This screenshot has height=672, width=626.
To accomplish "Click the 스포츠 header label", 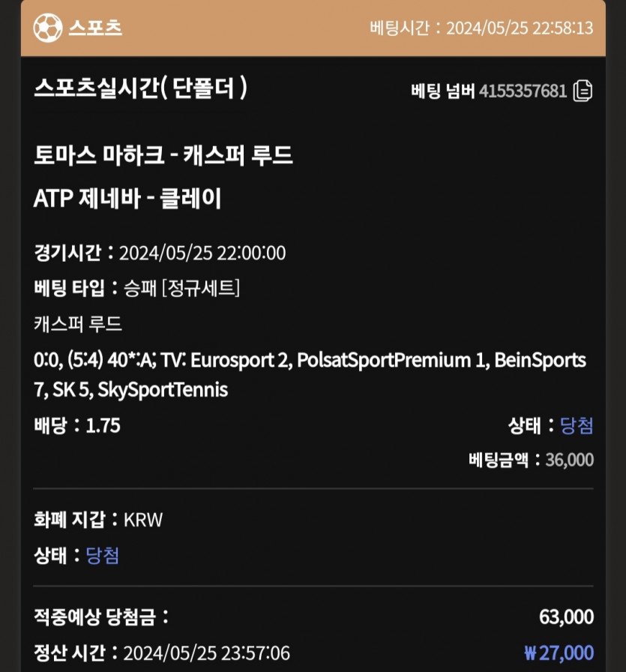I will tap(95, 28).
